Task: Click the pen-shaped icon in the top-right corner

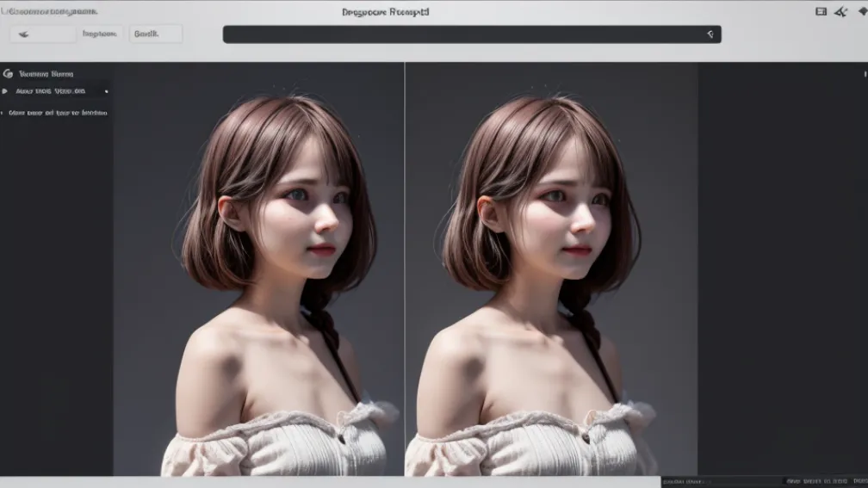Action: point(841,11)
